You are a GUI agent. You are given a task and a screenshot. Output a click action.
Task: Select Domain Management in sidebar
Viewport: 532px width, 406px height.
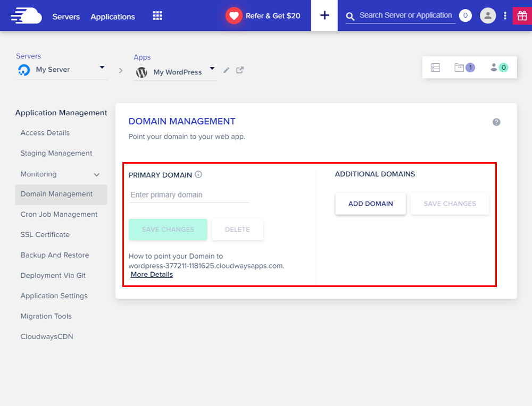[61, 194]
